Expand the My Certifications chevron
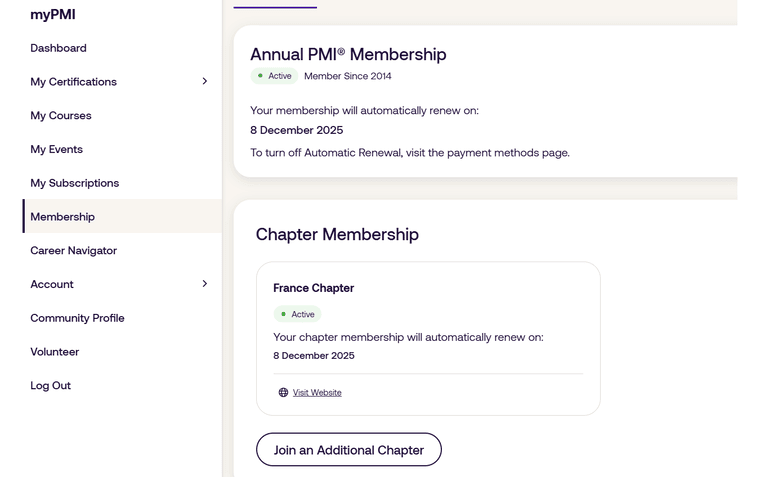Viewport: 760px width, 477px height. tap(205, 82)
